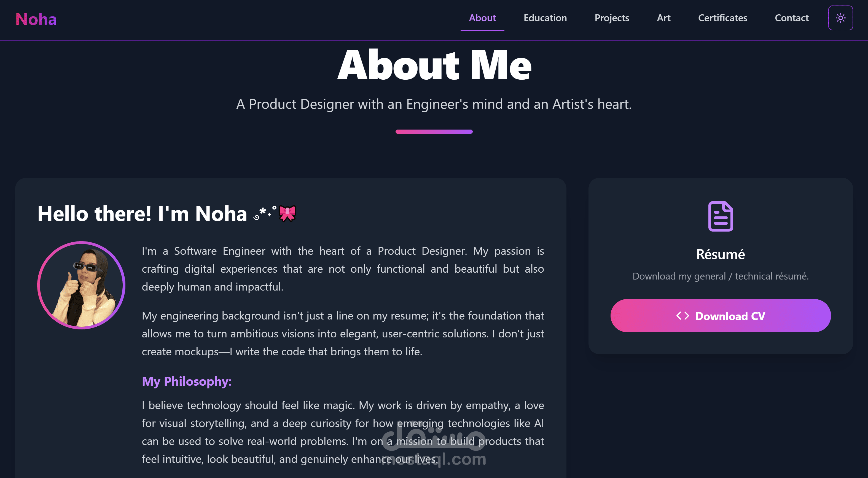Click the Product Designer tagline text

(434, 104)
